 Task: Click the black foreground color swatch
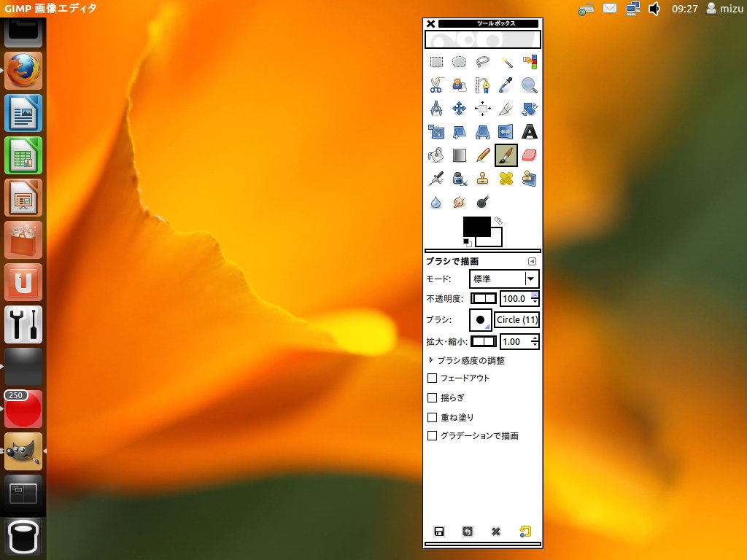point(479,228)
